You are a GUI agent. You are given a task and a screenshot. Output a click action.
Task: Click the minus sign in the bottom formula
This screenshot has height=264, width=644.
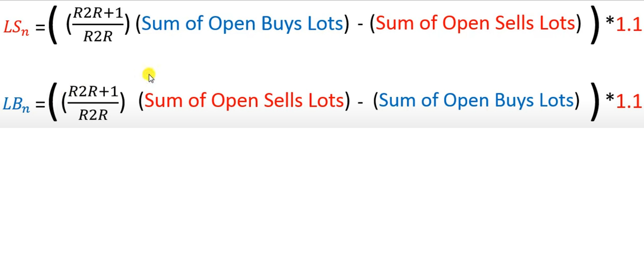360,102
